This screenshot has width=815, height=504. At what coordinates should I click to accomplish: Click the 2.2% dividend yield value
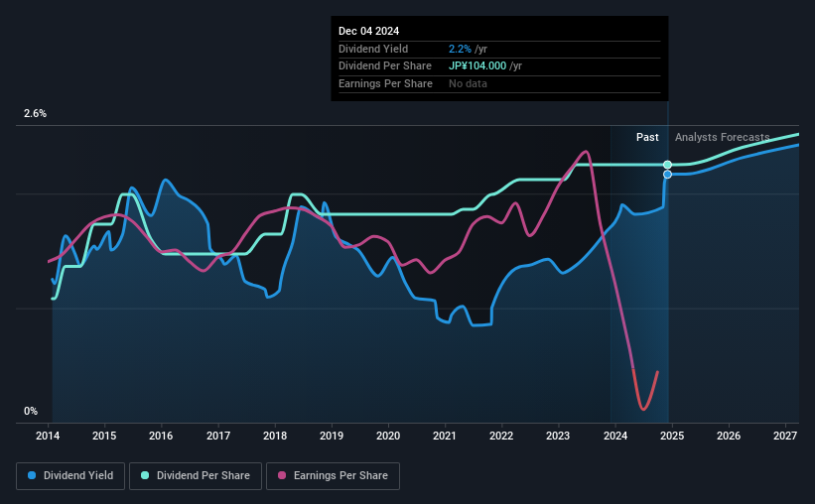[460, 49]
